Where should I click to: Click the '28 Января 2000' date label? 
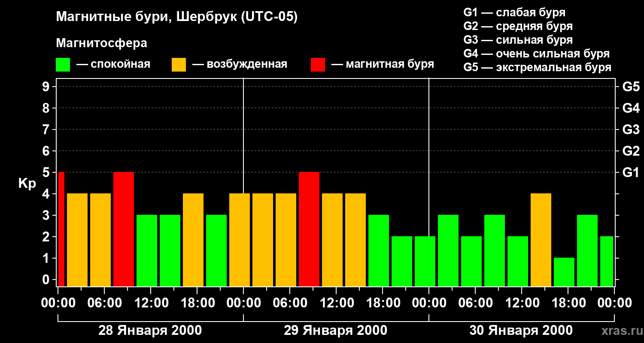coord(150,331)
